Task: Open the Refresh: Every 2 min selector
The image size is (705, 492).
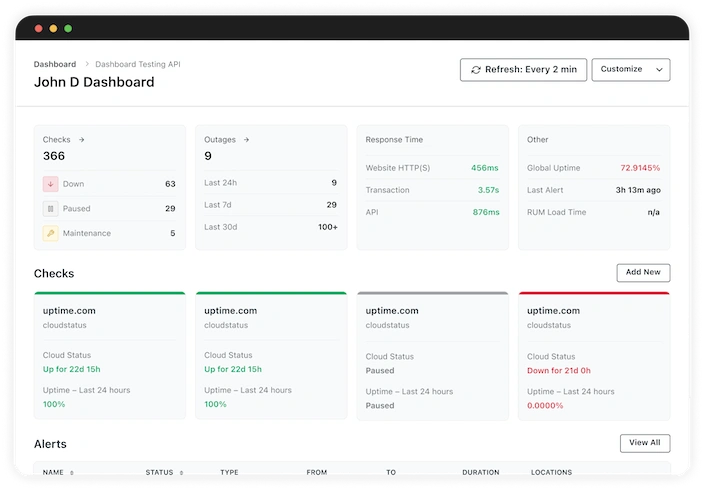Action: pos(523,70)
